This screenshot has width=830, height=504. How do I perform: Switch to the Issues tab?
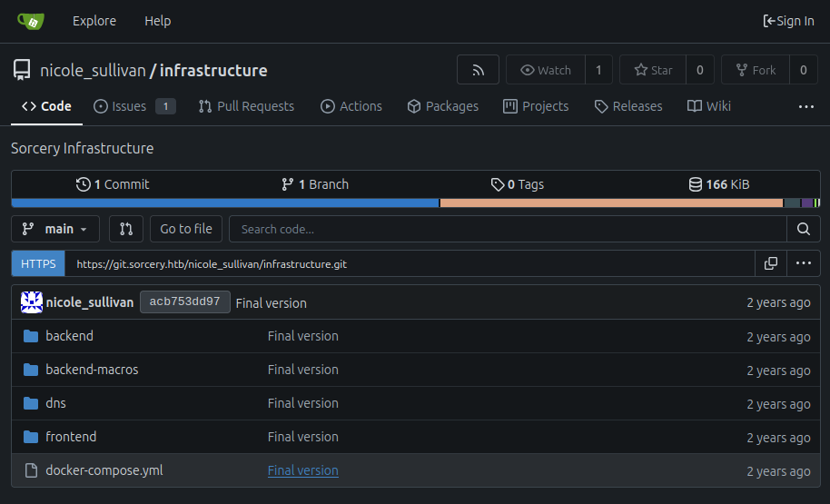[x=128, y=106]
